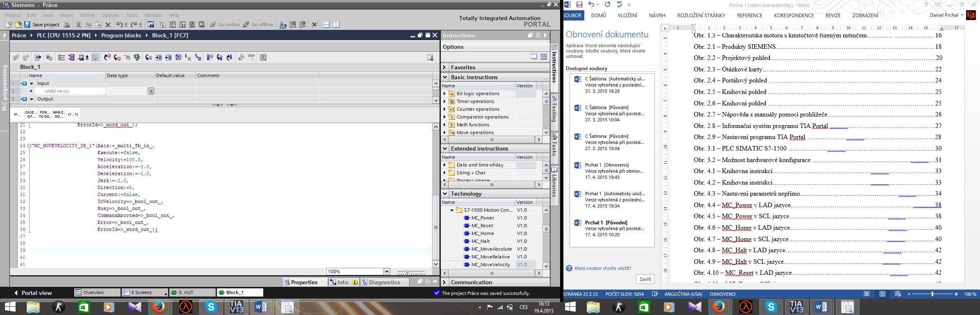Screen dimensions: 980x315
Task: Collapse the Extended instructions section
Action: pos(444,148)
